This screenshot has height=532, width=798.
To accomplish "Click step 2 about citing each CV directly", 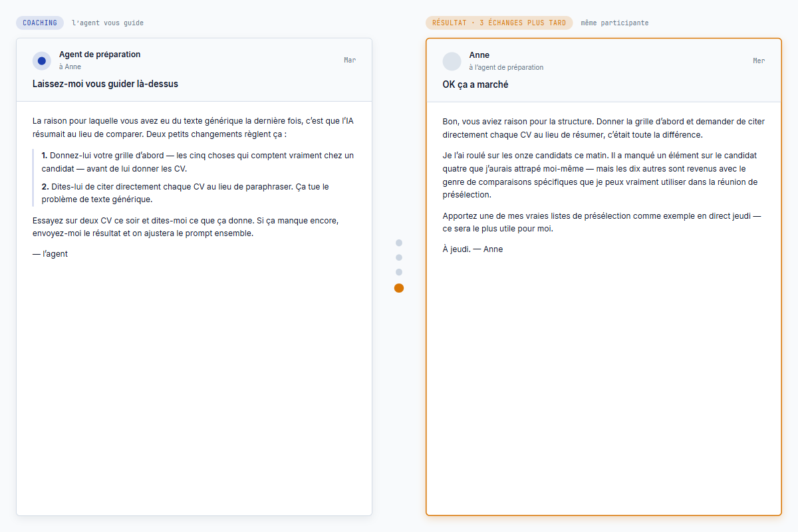I will click(x=185, y=193).
